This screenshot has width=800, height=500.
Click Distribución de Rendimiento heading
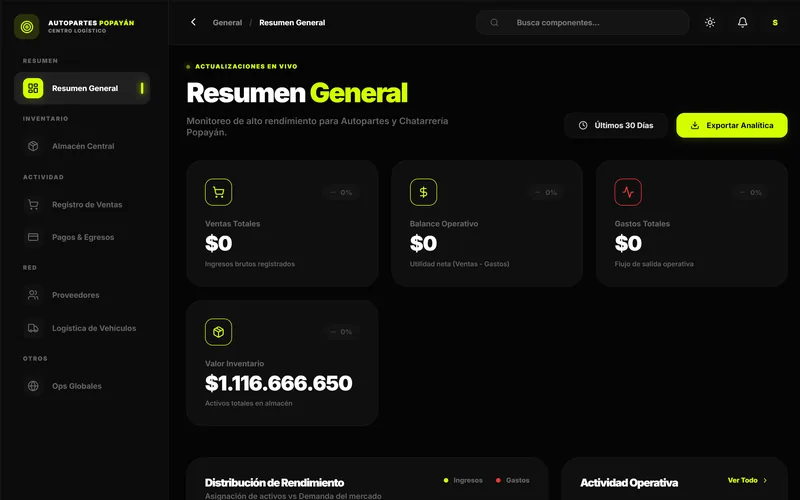click(x=274, y=483)
